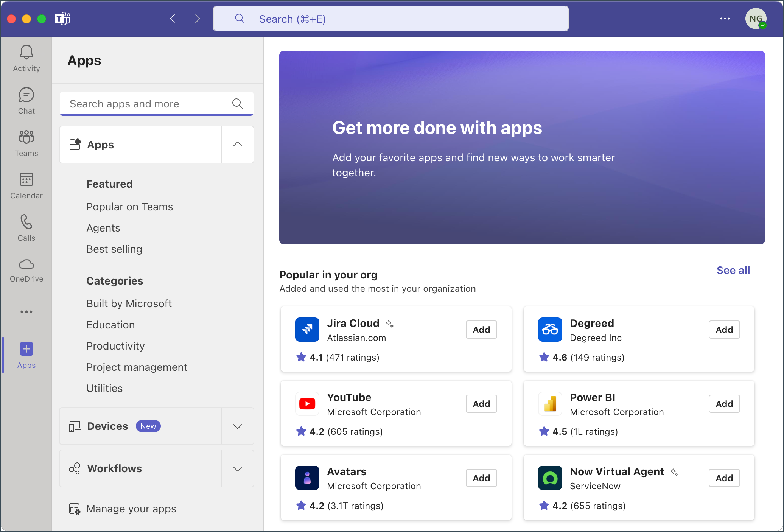Click the Jira Cloud sparkle badge
Image resolution: width=784 pixels, height=532 pixels.
[390, 324]
